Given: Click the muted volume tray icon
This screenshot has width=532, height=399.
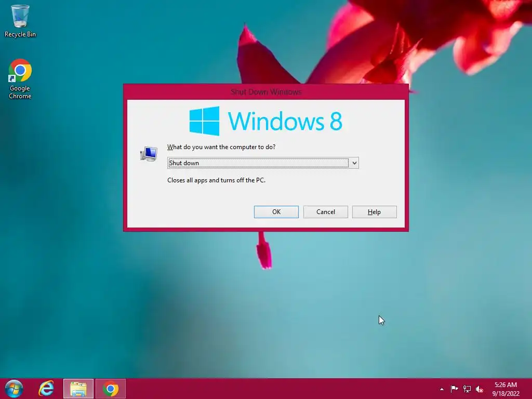Looking at the screenshot, I should 480,389.
